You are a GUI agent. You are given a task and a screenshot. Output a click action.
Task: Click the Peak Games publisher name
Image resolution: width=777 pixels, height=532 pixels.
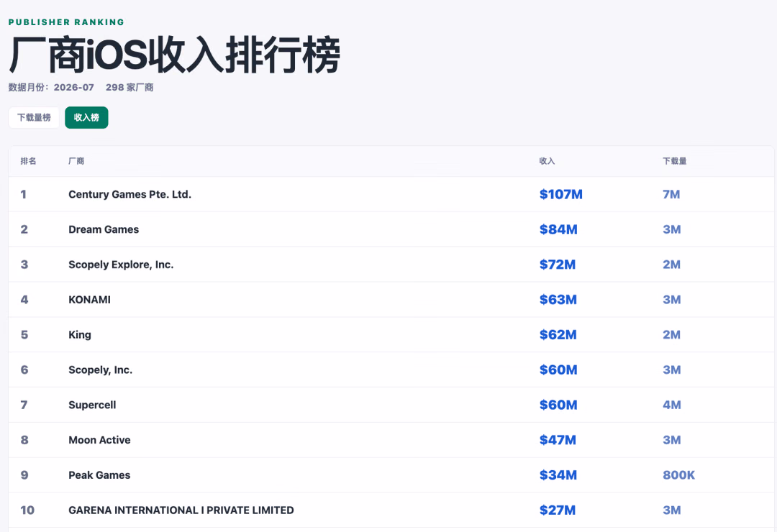(x=99, y=475)
